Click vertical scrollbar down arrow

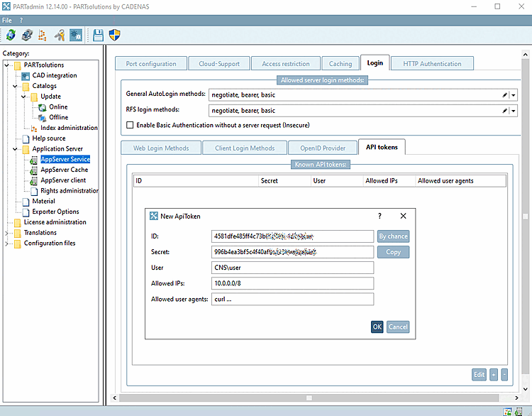point(525,389)
